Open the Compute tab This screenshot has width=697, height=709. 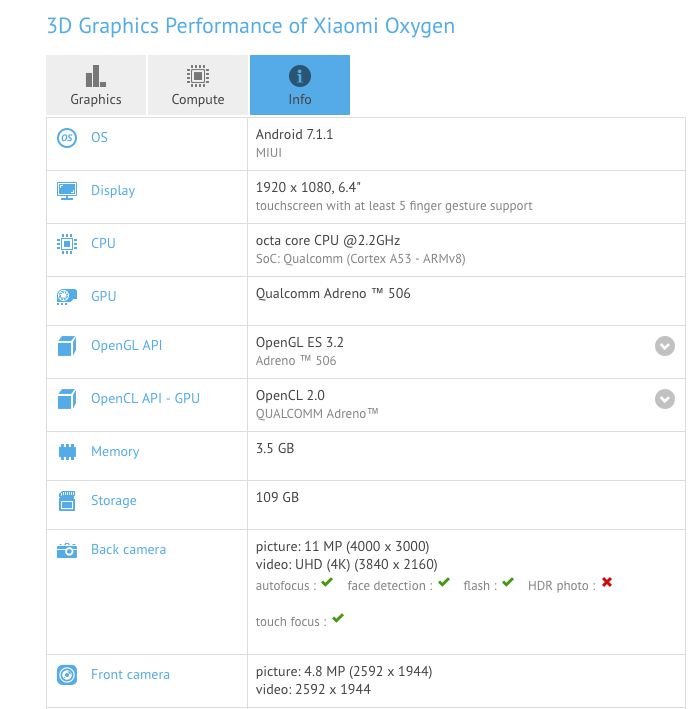tap(198, 85)
